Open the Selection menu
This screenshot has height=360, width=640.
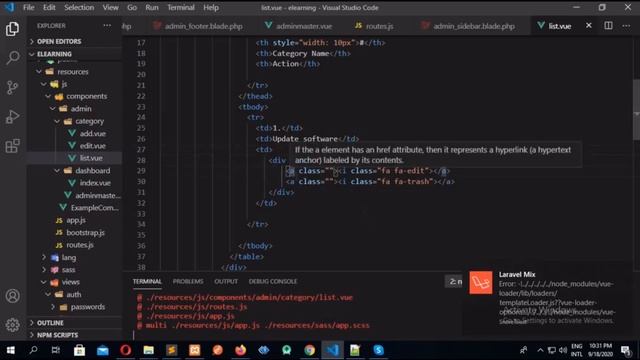(79, 7)
